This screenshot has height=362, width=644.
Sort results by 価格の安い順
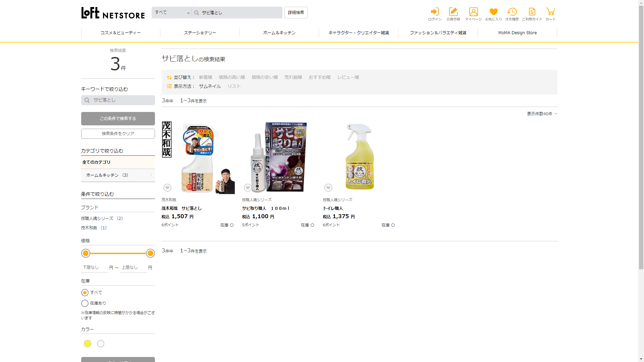(265, 77)
